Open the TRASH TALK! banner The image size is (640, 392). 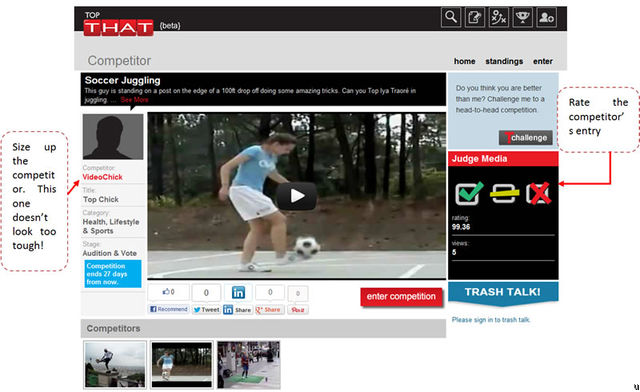503,293
